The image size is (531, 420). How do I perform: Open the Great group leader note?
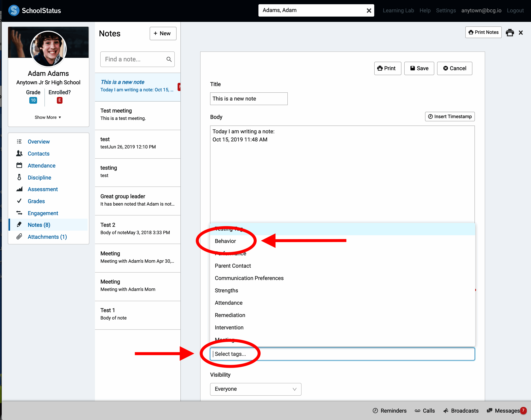[x=137, y=200]
